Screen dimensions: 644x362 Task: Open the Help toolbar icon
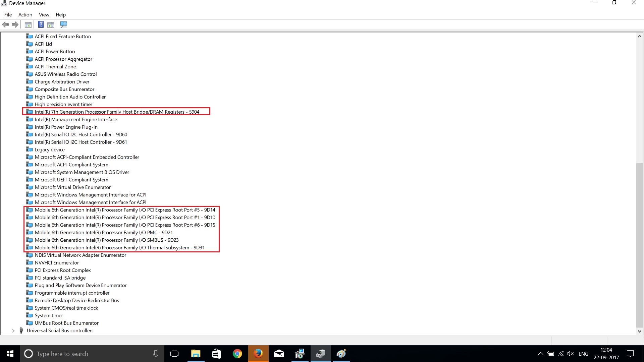click(41, 24)
